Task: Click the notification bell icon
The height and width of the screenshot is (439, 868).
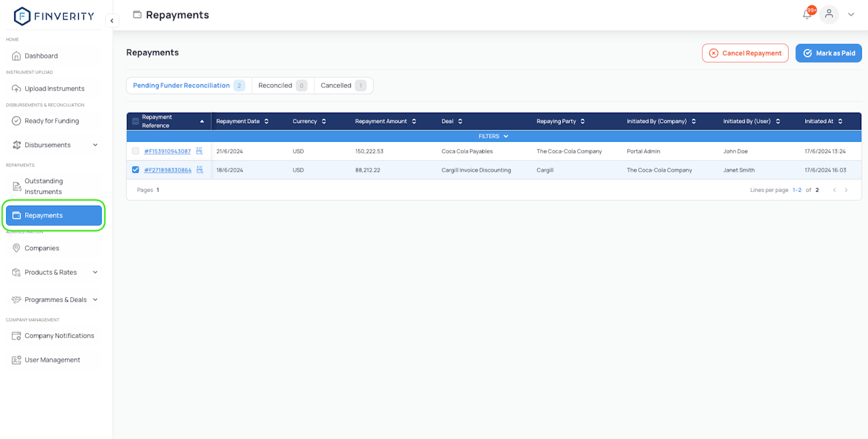Action: point(807,14)
